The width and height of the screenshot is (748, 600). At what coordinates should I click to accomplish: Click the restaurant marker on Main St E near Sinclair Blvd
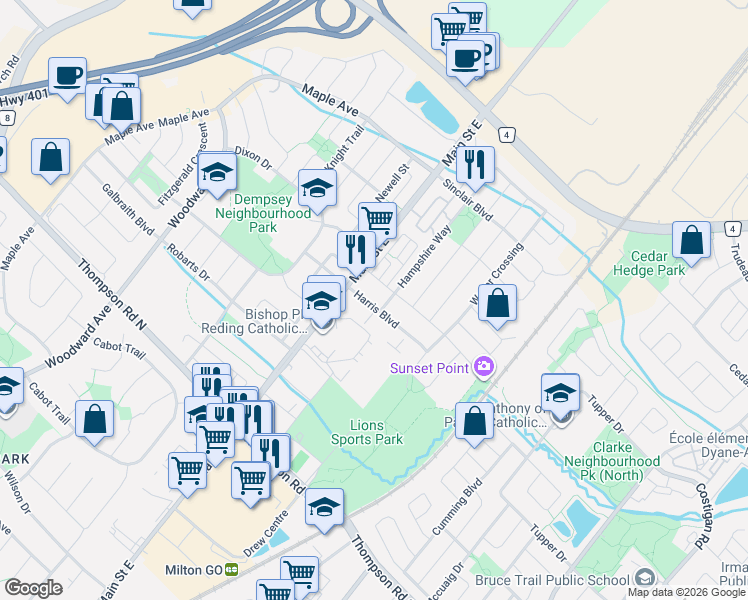tap(475, 166)
